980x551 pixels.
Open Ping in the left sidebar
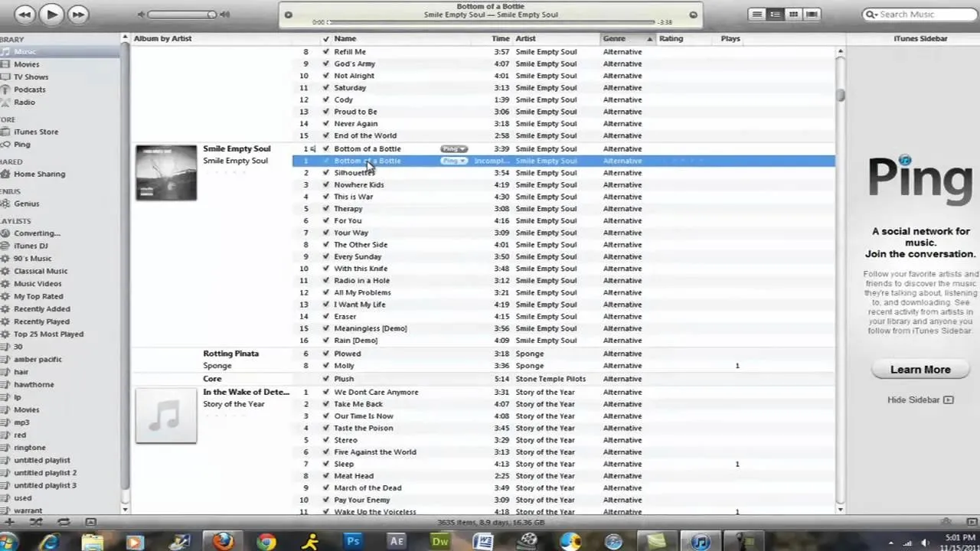[x=21, y=144]
